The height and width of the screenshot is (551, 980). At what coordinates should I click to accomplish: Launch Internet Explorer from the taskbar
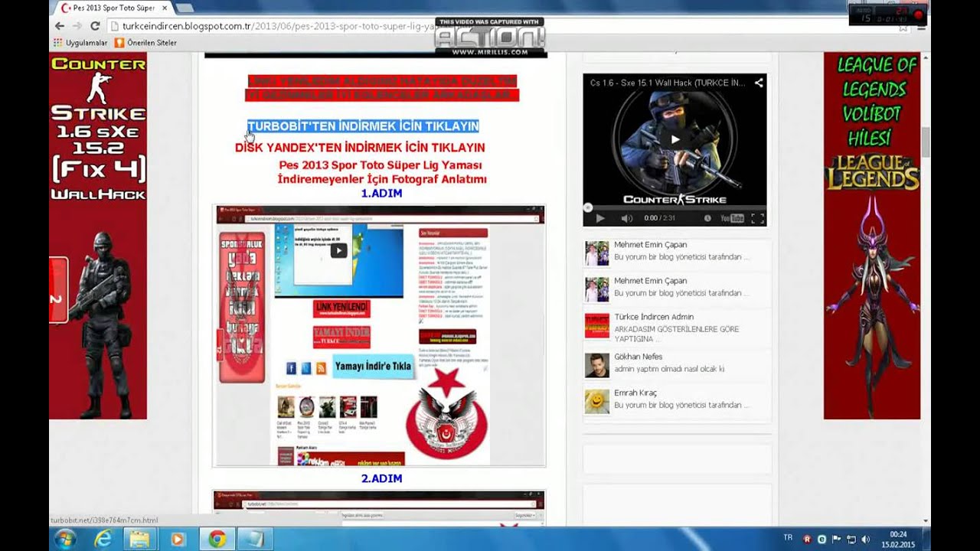(x=103, y=539)
